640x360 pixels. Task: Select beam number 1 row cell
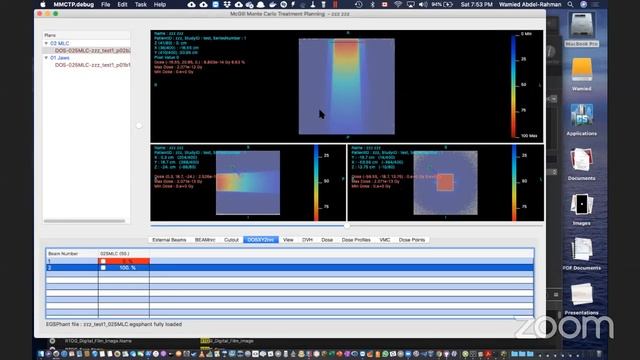[x=72, y=261]
